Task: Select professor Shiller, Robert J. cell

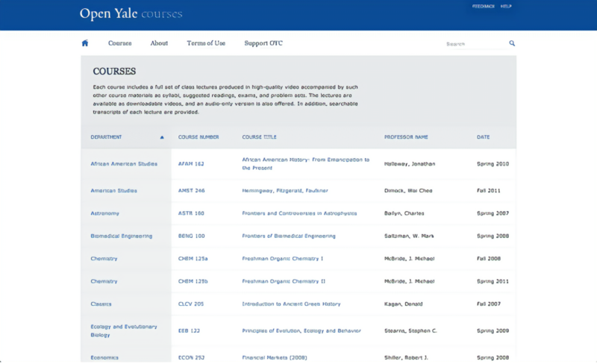Action: click(x=406, y=357)
